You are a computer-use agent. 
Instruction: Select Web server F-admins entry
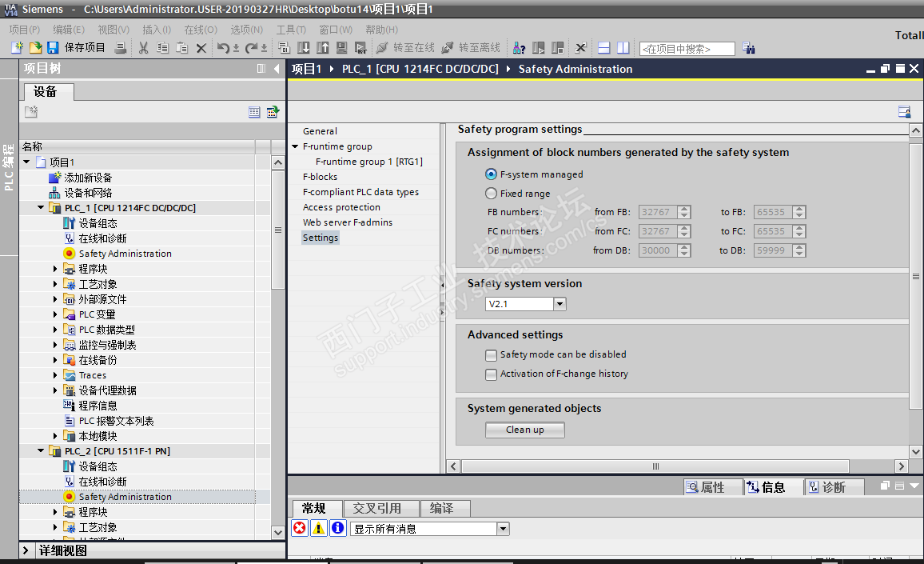(348, 222)
